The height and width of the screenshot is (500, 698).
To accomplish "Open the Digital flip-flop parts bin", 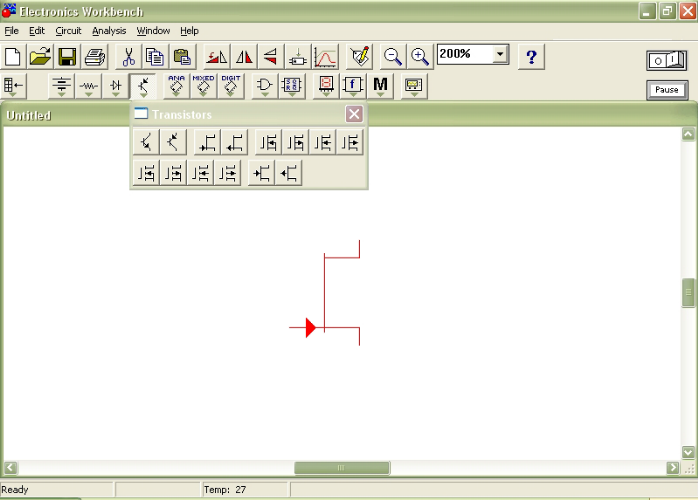I will click(x=292, y=85).
